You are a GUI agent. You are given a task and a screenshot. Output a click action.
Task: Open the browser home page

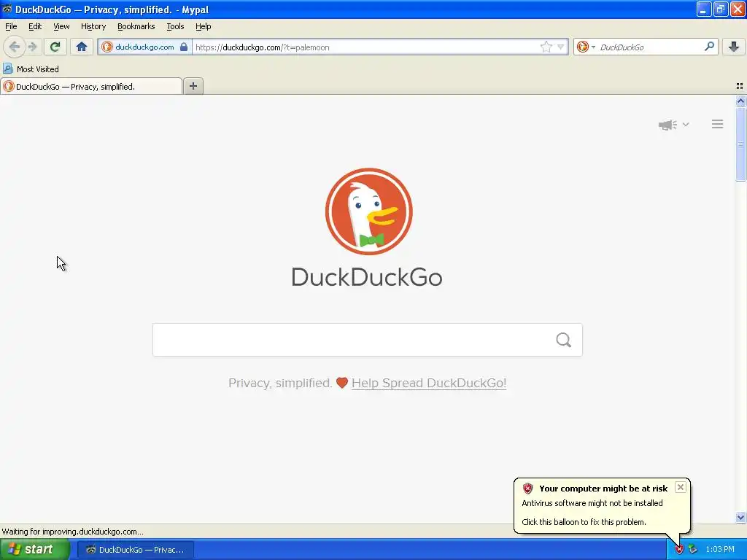[x=82, y=47]
